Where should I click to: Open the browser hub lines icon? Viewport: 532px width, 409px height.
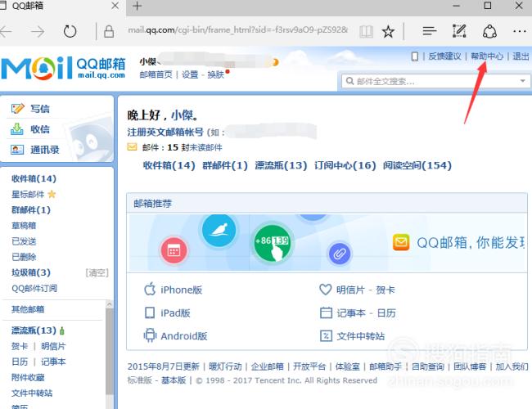(x=429, y=32)
